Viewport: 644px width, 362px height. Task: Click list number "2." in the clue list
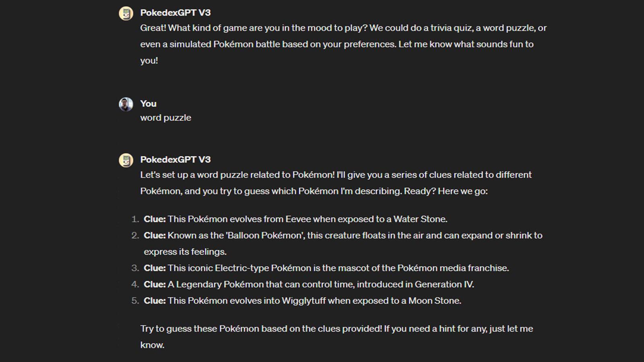click(x=135, y=236)
